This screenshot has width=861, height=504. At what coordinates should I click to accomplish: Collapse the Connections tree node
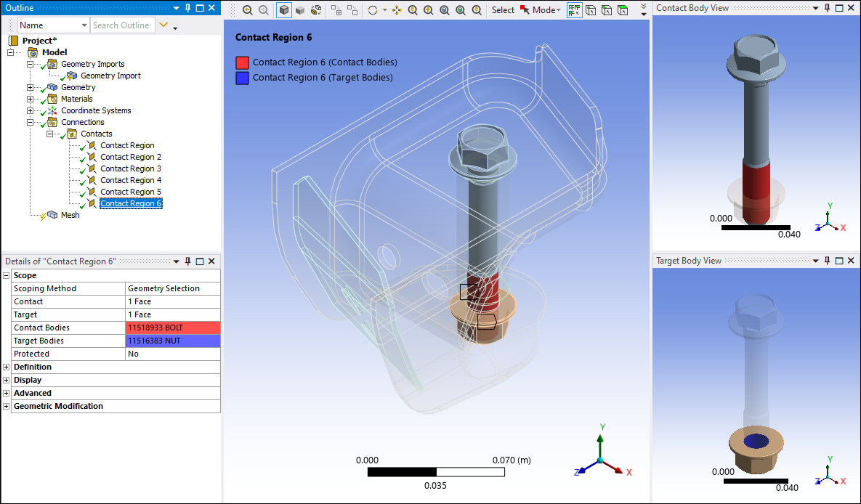pyautogui.click(x=30, y=122)
